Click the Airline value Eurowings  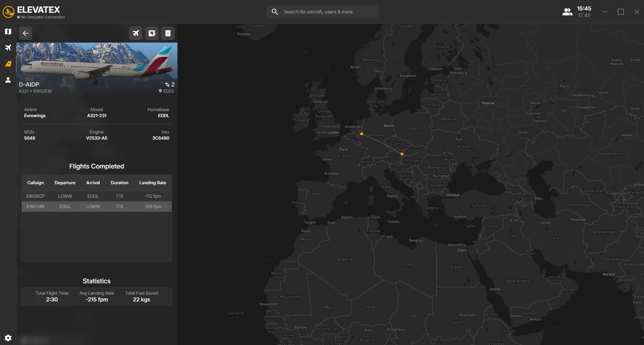(35, 116)
